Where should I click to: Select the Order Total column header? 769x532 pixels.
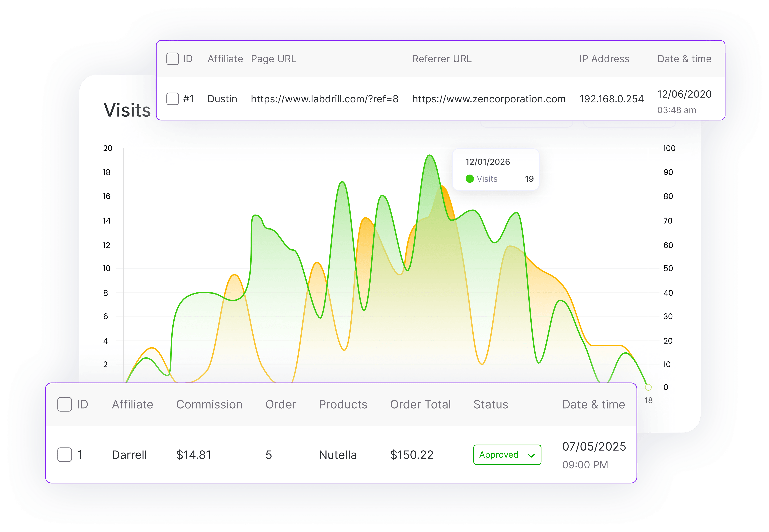tap(421, 404)
